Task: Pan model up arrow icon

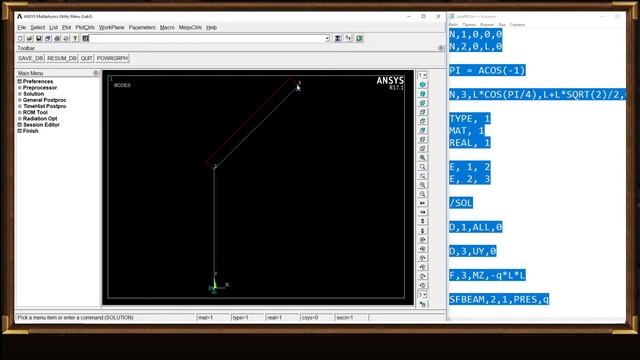Action: pos(422,221)
